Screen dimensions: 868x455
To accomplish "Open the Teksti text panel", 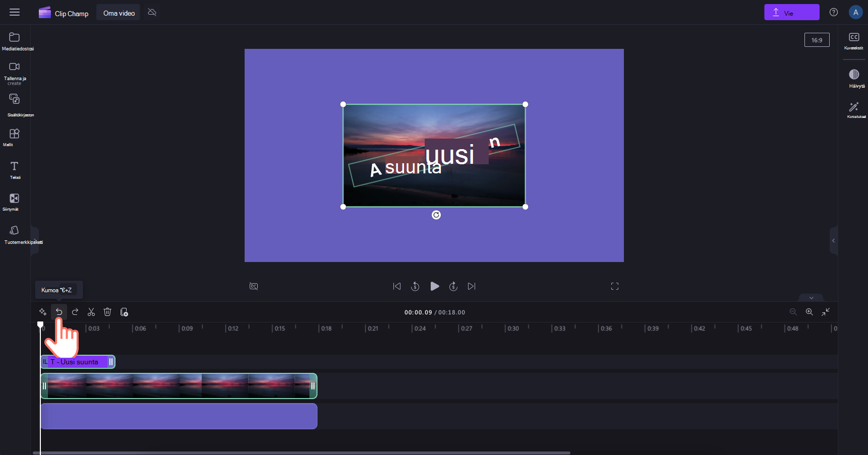I will [x=15, y=170].
